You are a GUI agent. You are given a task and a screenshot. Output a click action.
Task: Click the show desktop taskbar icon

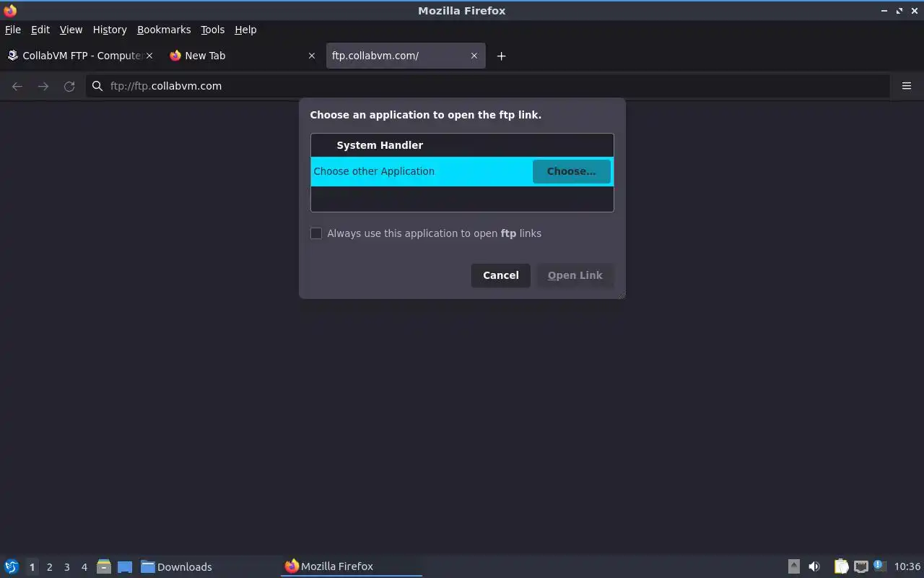125,566
